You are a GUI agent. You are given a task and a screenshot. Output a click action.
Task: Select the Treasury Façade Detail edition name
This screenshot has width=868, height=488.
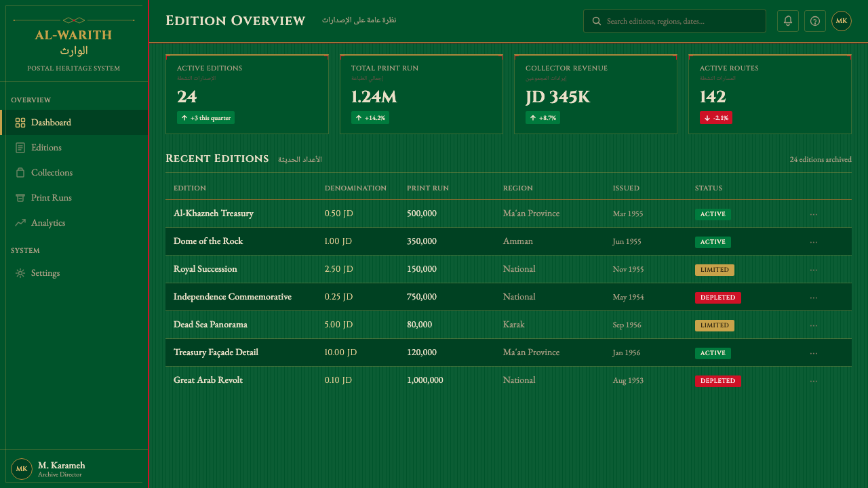point(216,352)
